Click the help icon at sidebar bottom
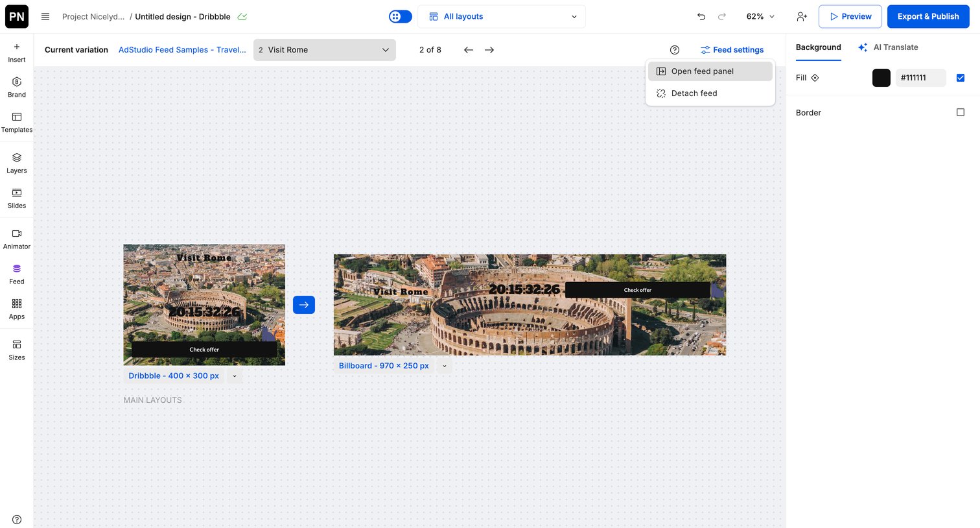The image size is (980, 528). [x=17, y=520]
